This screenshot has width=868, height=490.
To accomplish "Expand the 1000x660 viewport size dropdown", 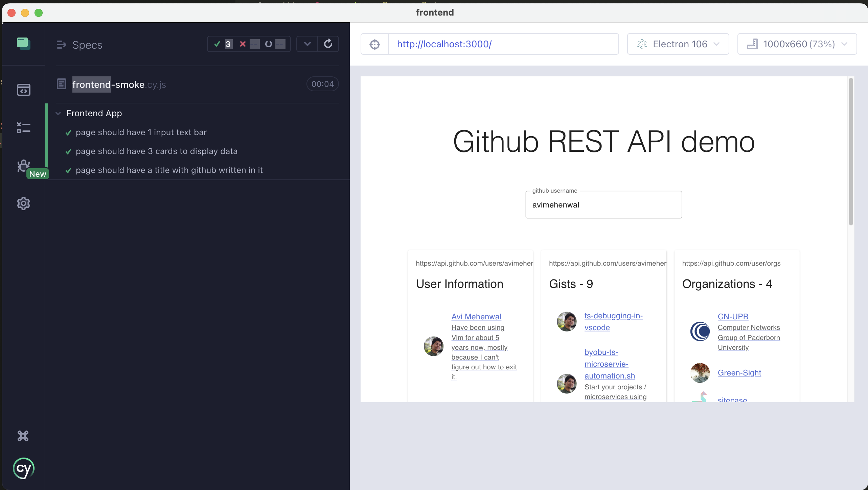I will [x=847, y=44].
